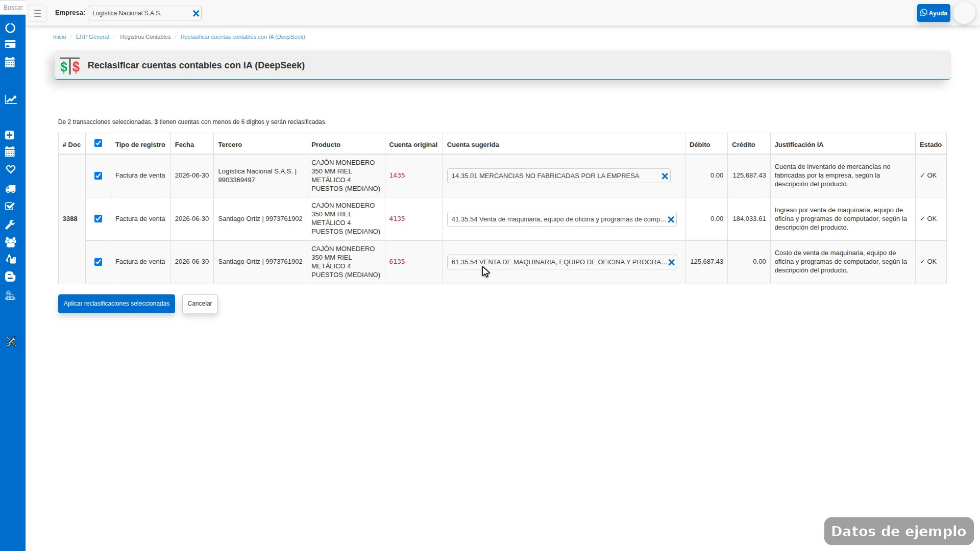Open the users group icon
The image size is (980, 551).
(x=10, y=242)
